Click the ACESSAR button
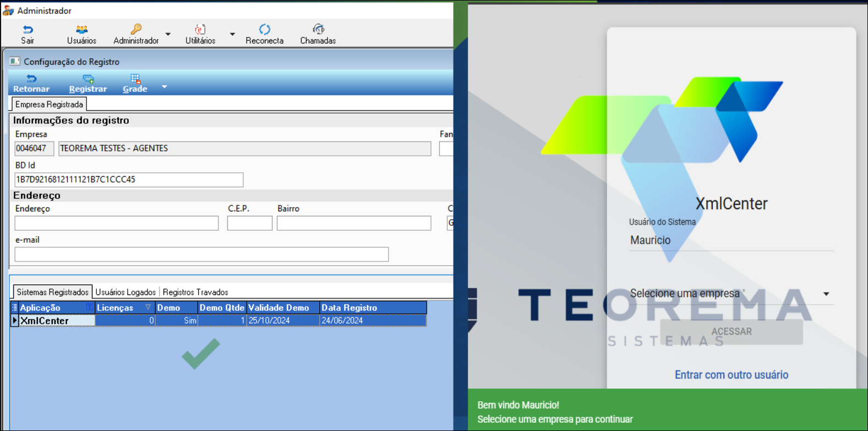This screenshot has height=431, width=868. point(731,331)
